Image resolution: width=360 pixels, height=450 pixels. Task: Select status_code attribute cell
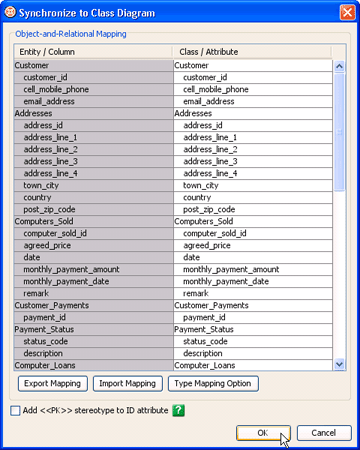253,341
